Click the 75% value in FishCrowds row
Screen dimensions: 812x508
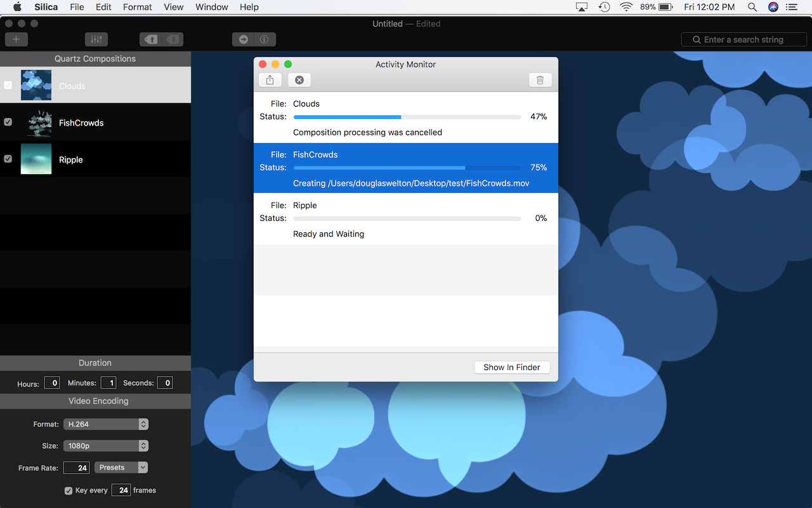pyautogui.click(x=539, y=168)
